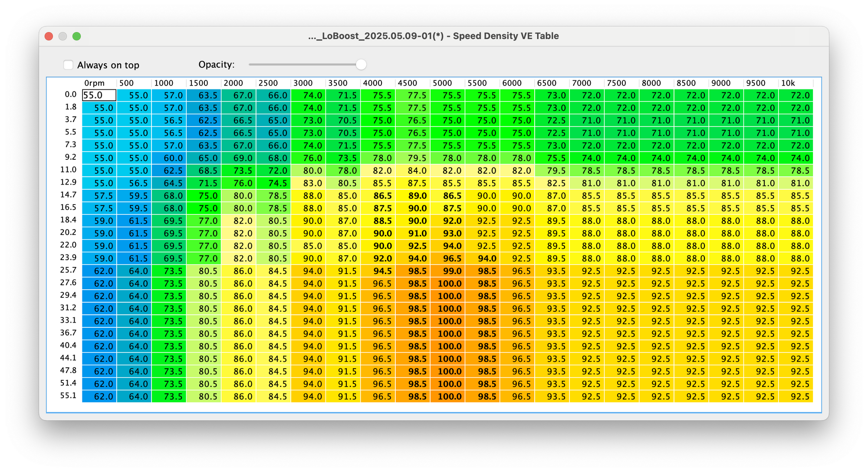This screenshot has height=472, width=868.
Task: Click the 0rpm column header
Action: point(95,83)
